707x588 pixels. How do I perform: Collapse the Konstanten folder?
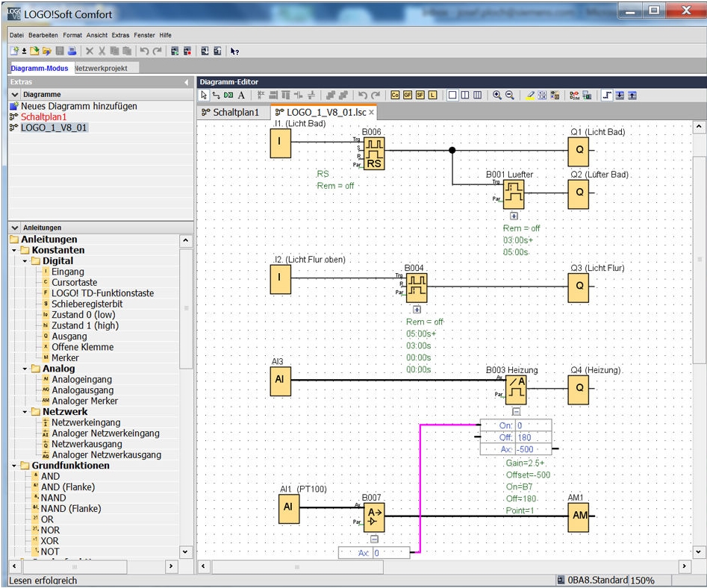pos(14,251)
